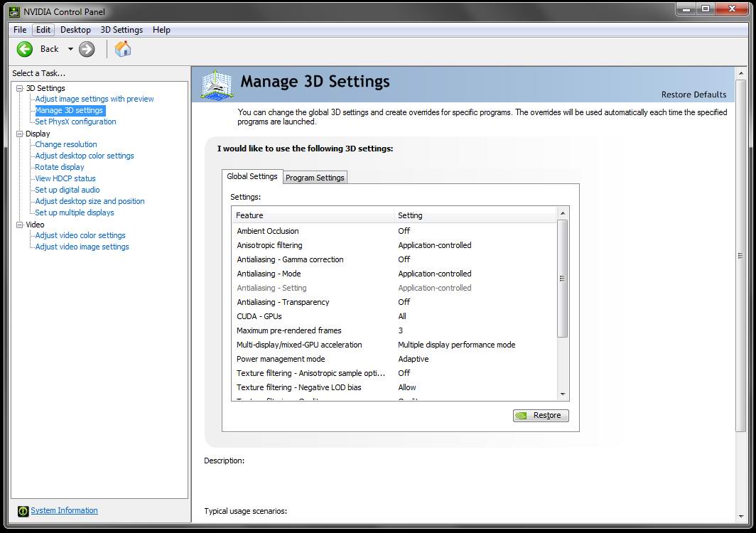This screenshot has width=756, height=533.
Task: Click the System Information icon
Action: (23, 511)
